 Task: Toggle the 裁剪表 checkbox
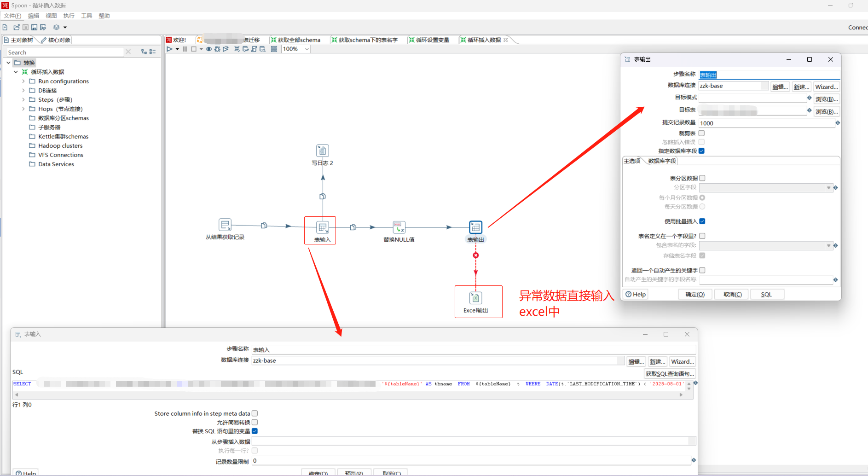(x=702, y=133)
